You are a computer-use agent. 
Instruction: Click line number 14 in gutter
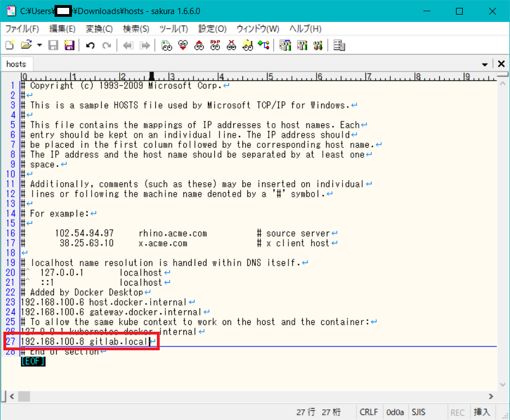point(11,214)
